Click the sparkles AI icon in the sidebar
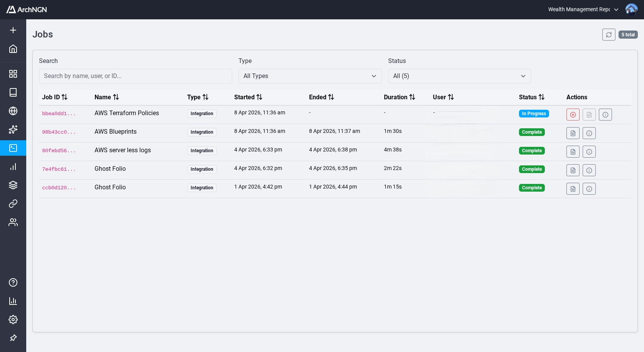The width and height of the screenshot is (644, 352). pyautogui.click(x=13, y=129)
